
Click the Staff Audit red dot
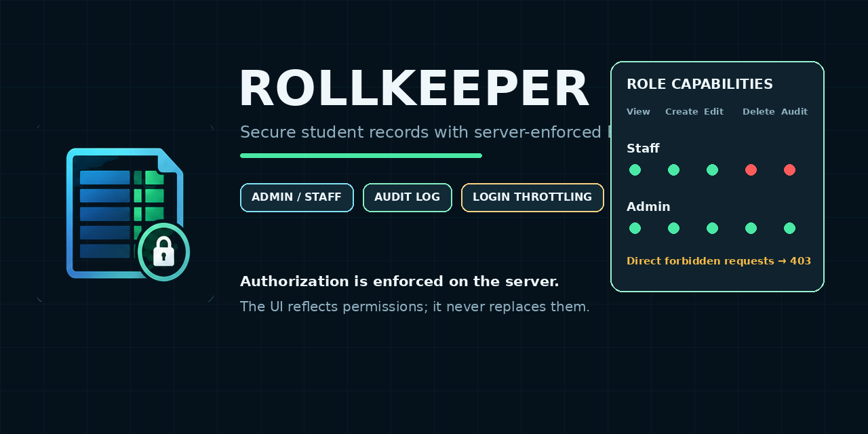[789, 170]
